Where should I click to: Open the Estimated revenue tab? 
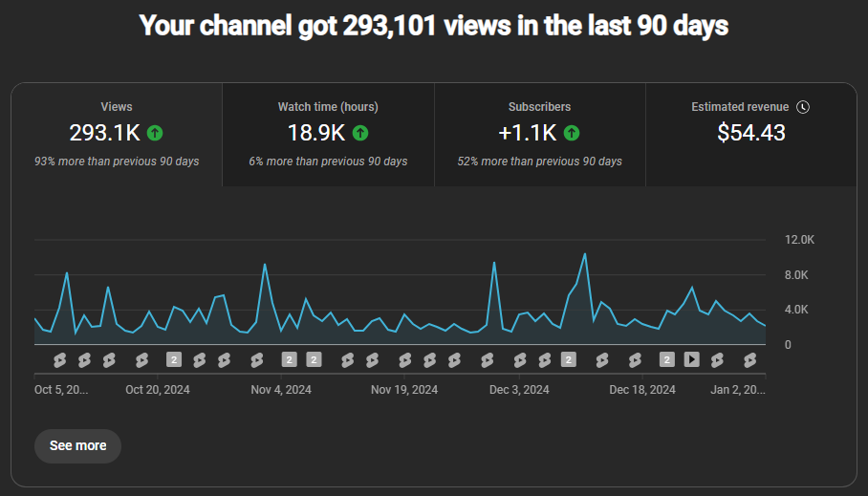point(751,134)
